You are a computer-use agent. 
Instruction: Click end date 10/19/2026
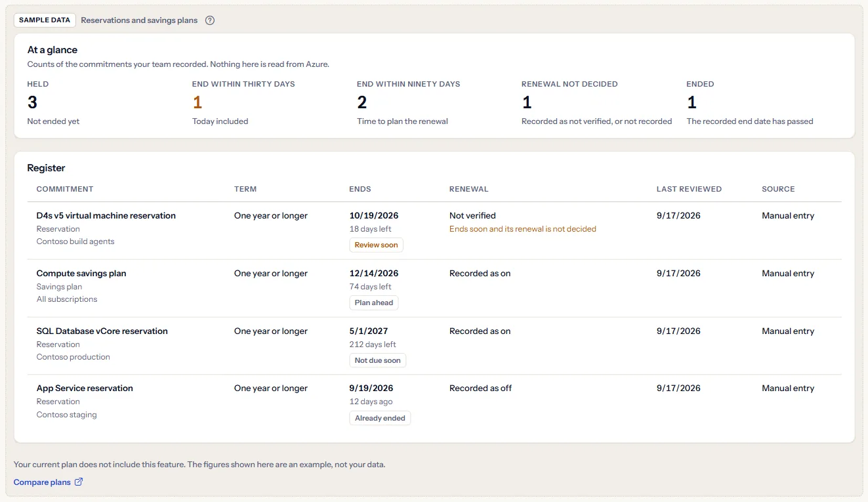point(374,215)
